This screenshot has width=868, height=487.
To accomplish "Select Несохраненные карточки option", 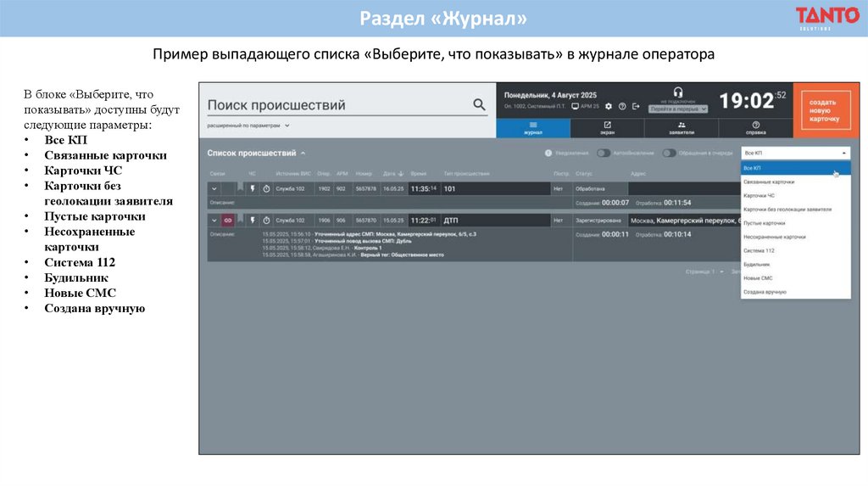I will (795, 237).
